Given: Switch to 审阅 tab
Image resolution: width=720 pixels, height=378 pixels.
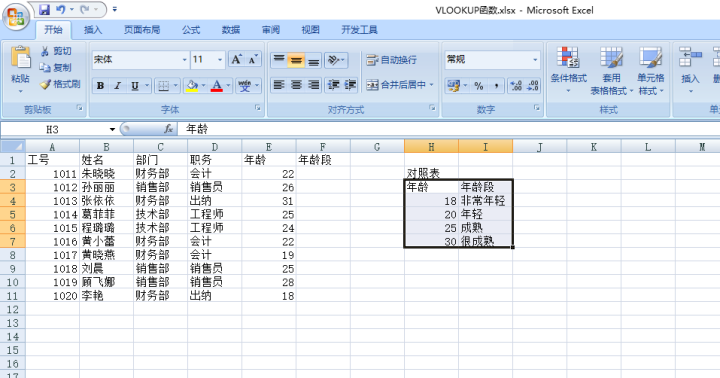Looking at the screenshot, I should pyautogui.click(x=271, y=30).
